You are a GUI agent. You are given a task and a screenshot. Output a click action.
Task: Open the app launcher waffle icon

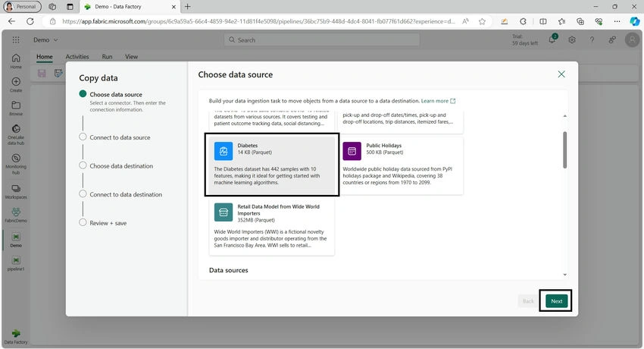tap(16, 40)
